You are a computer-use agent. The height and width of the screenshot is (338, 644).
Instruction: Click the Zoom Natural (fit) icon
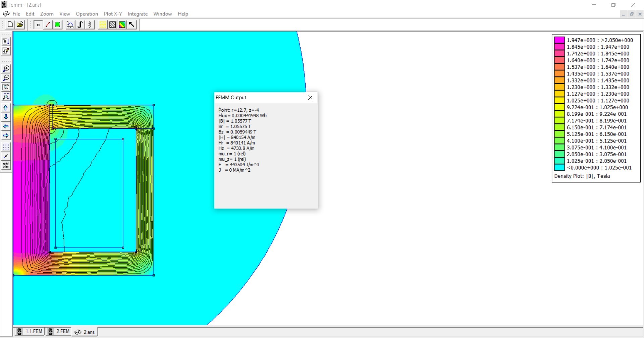pos(6,87)
